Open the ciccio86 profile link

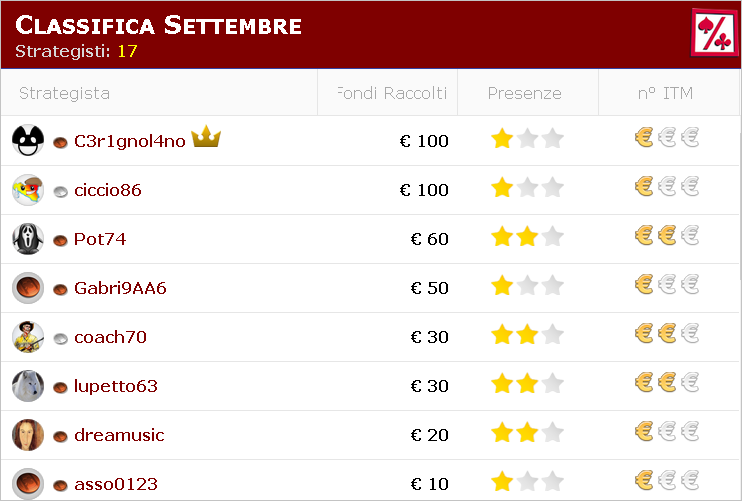(108, 190)
